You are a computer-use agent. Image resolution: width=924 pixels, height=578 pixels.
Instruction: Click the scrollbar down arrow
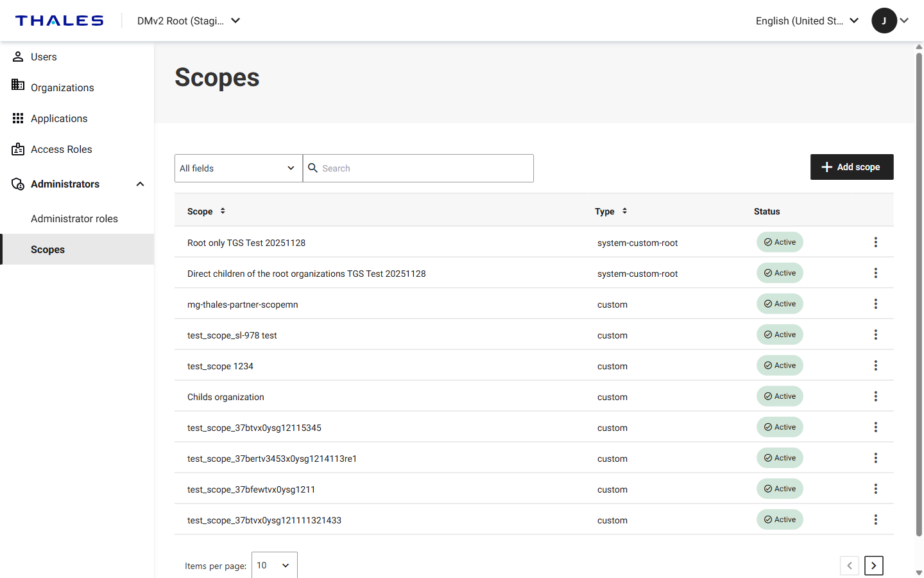[919, 572]
